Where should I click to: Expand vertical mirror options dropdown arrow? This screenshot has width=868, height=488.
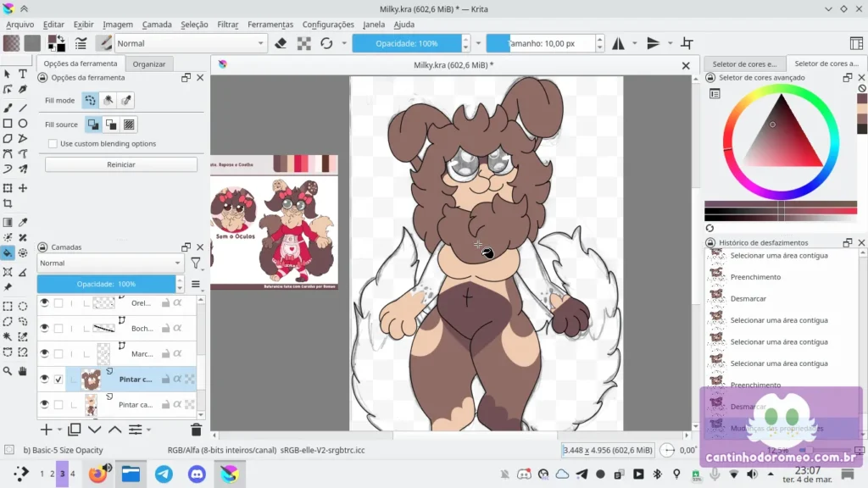tap(670, 43)
